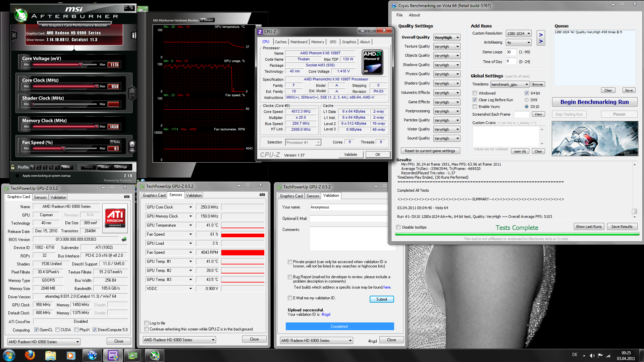Click Save Results button

[x=622, y=227]
